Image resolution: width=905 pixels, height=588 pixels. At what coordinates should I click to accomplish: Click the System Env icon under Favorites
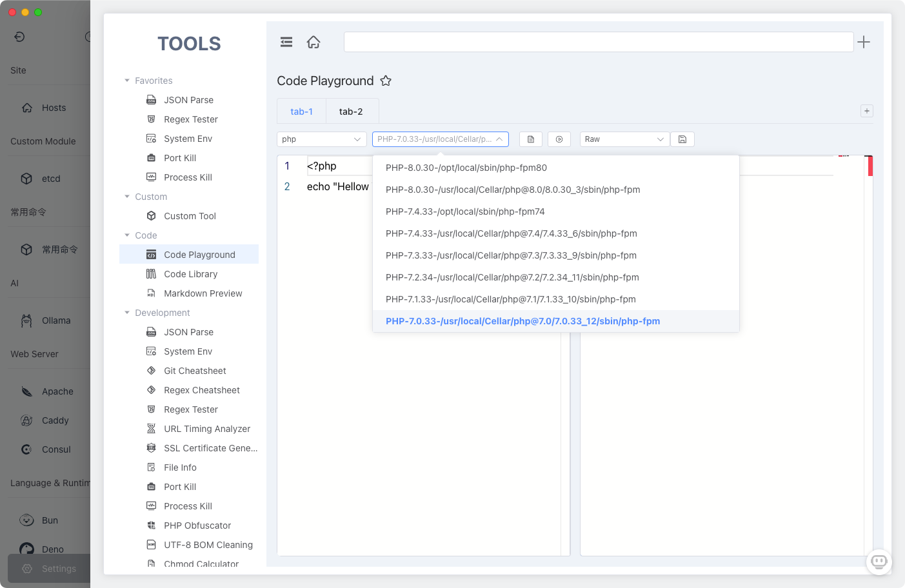tap(151, 139)
